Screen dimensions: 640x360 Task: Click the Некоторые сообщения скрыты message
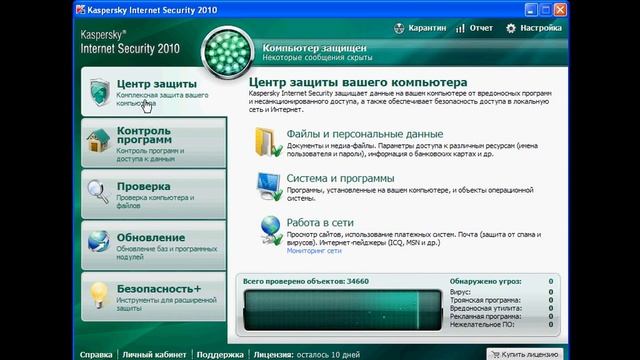click(317, 58)
